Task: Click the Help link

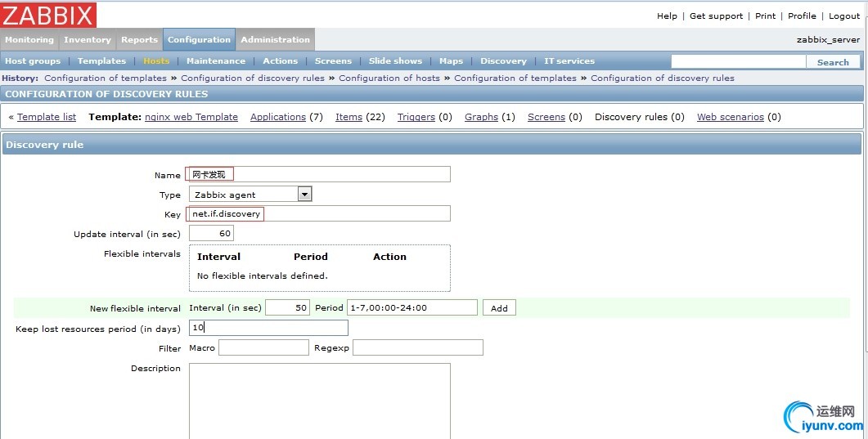Action: [667, 16]
